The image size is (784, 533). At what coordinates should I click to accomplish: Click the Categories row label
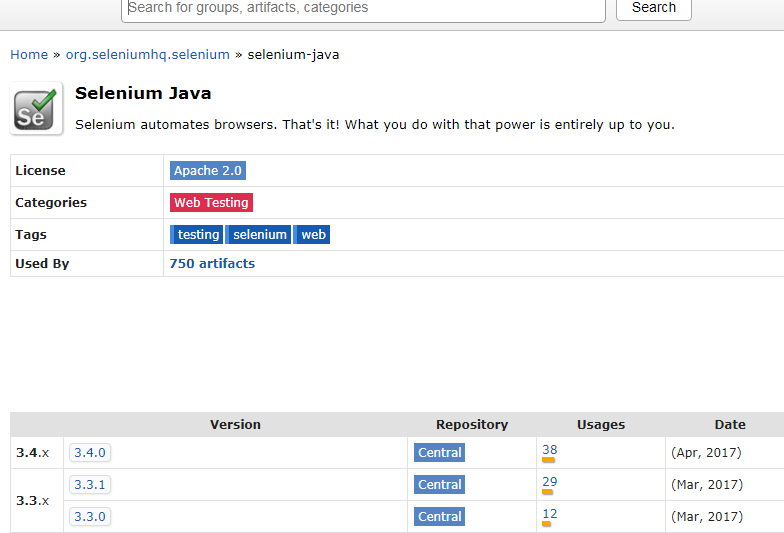coord(50,202)
